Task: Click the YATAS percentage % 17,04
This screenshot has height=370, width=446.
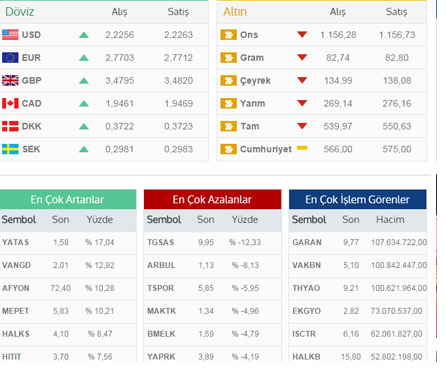Action: click(100, 242)
